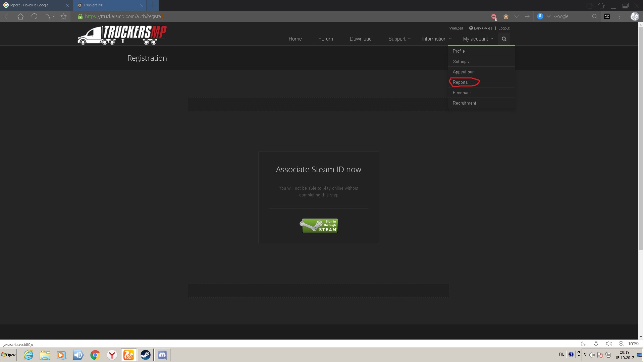The height and width of the screenshot is (362, 644).
Task: Click the WanZeil username link
Action: [x=456, y=28]
